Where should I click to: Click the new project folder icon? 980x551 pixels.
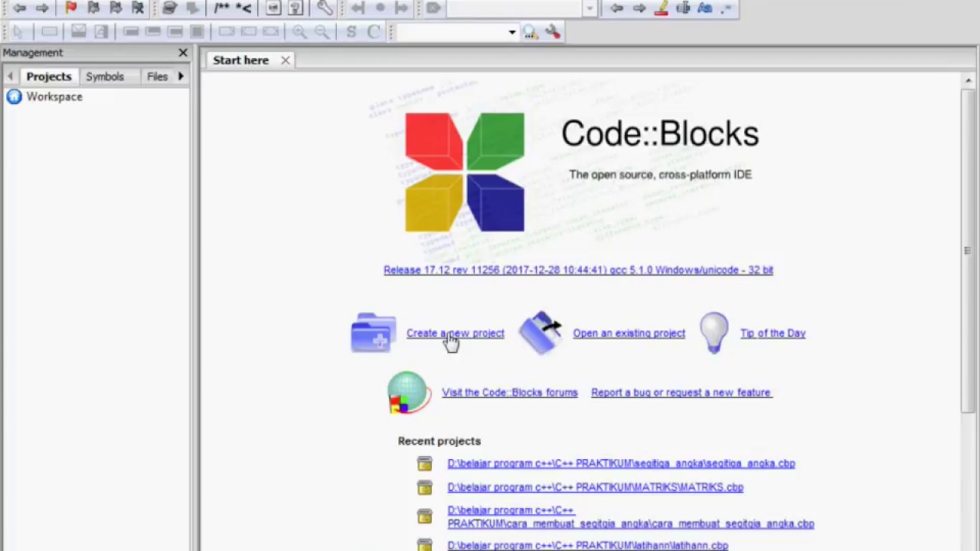373,333
